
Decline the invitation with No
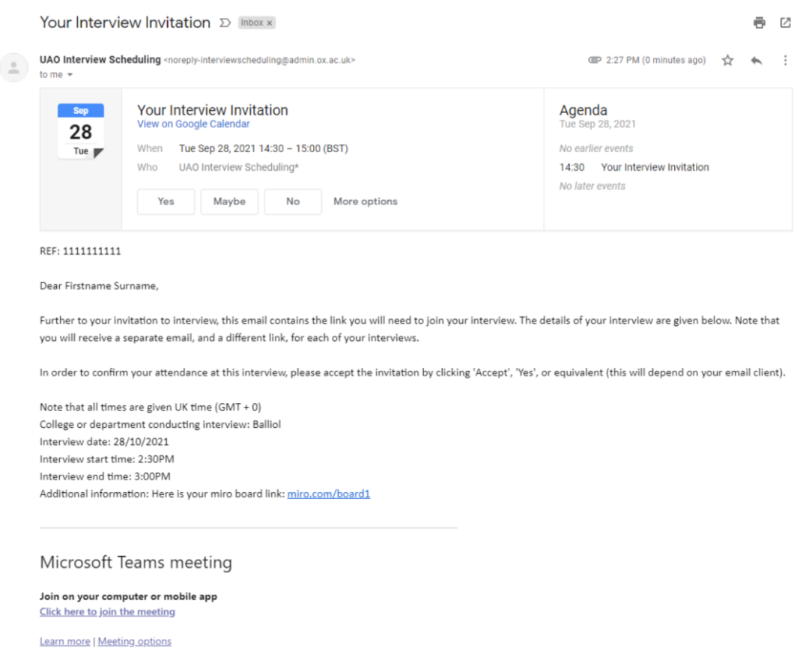tap(293, 202)
